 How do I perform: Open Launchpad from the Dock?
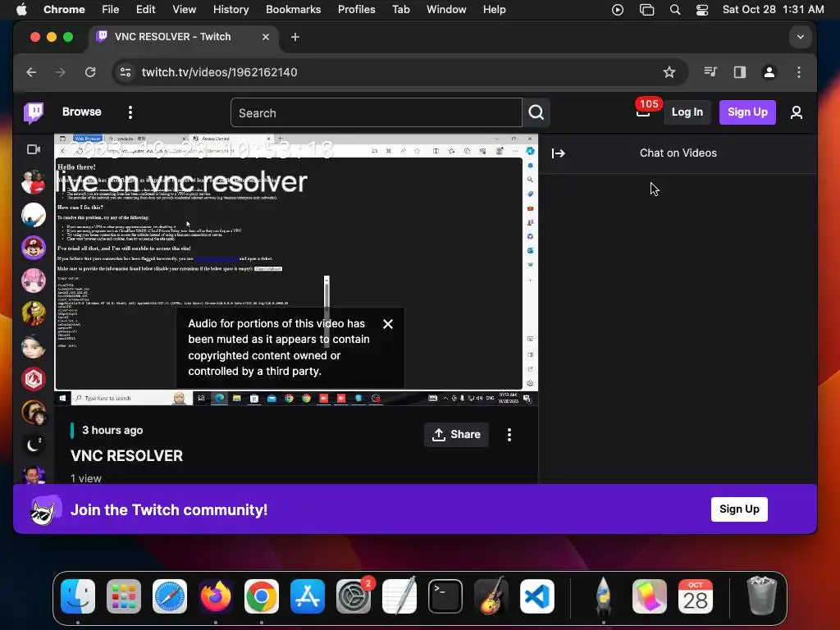coord(124,596)
